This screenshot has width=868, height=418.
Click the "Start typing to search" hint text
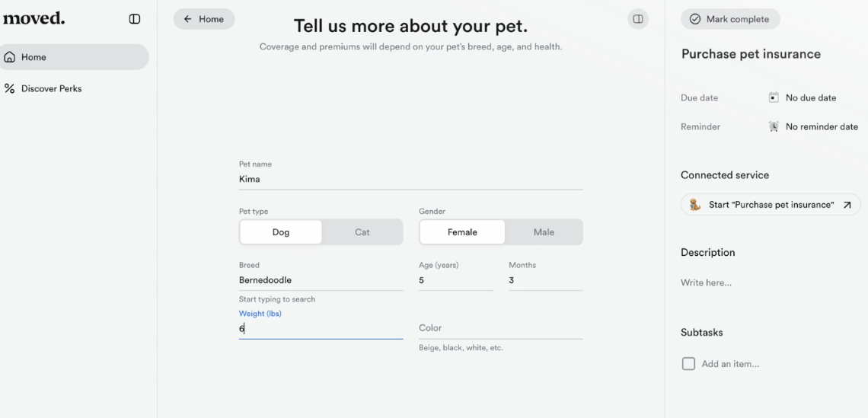click(x=277, y=299)
